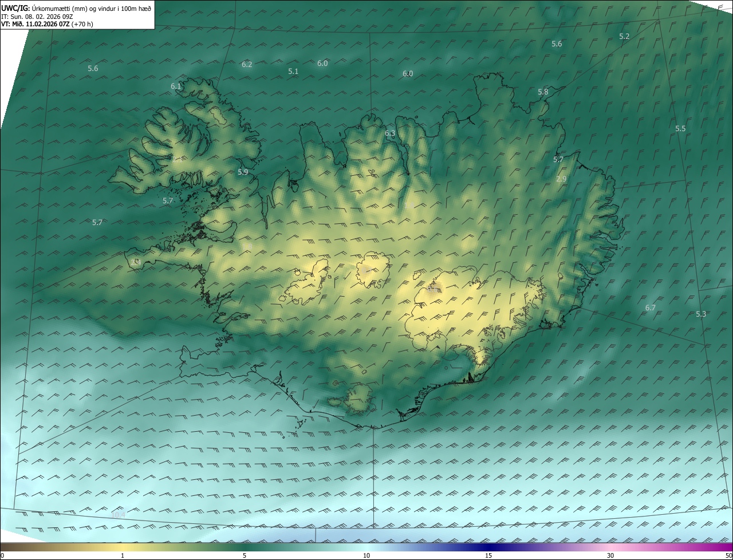Click the colorbar tick label 0
733x560 pixels.
(x=2, y=555)
